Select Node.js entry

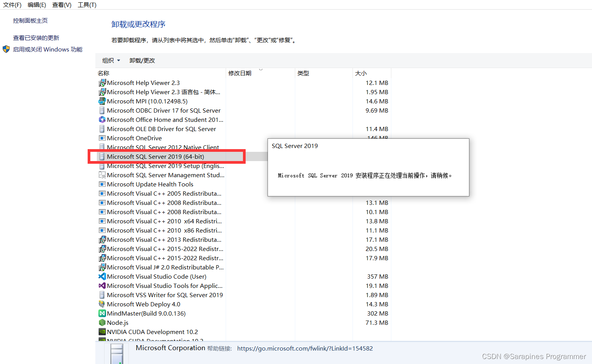click(118, 322)
